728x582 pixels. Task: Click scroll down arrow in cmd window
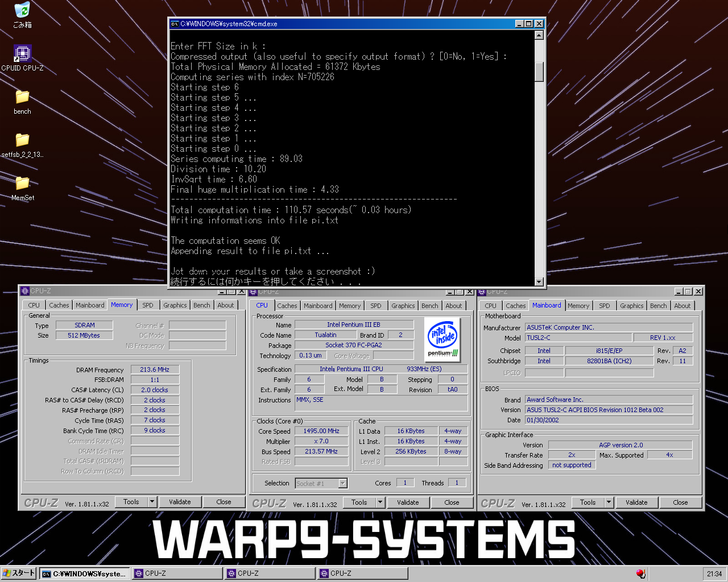539,281
